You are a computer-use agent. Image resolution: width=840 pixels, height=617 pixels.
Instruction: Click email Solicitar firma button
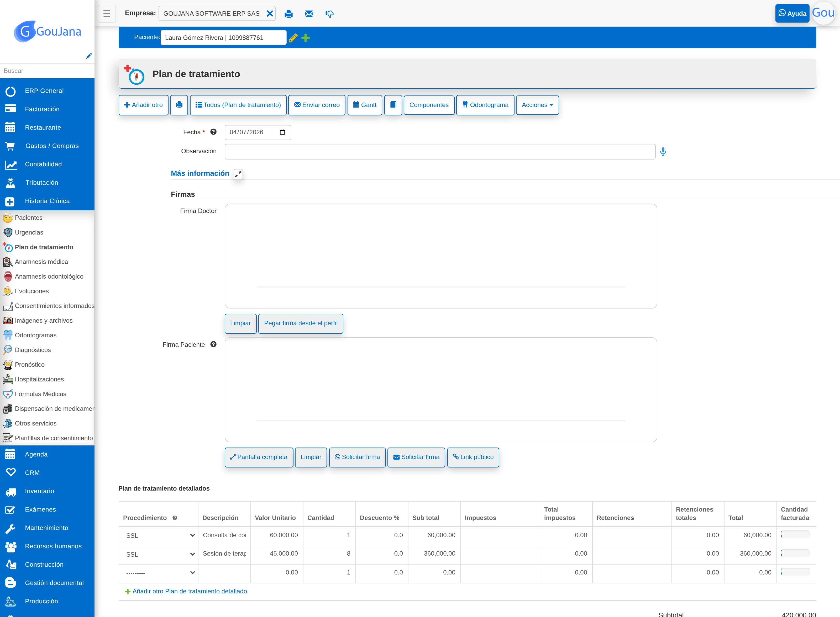point(416,457)
